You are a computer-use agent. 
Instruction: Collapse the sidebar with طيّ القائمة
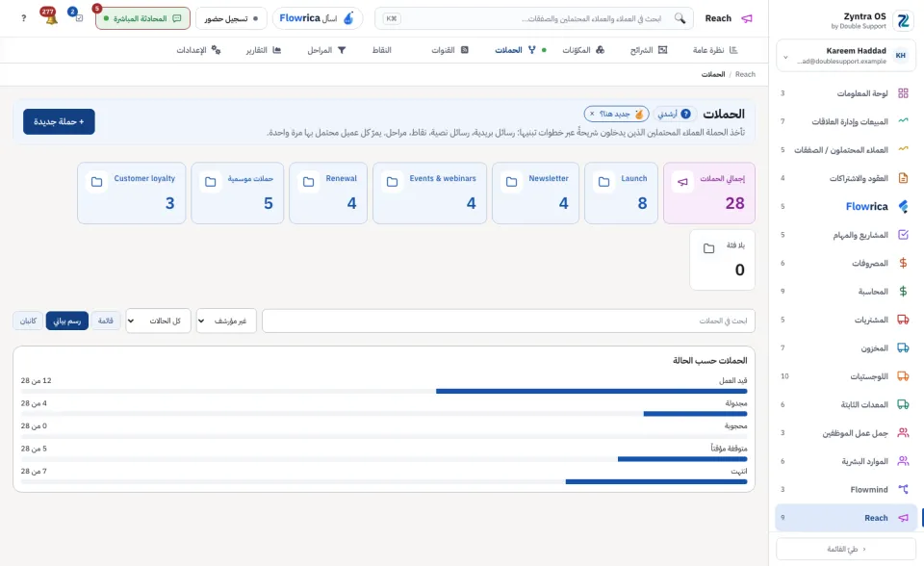tap(846, 549)
